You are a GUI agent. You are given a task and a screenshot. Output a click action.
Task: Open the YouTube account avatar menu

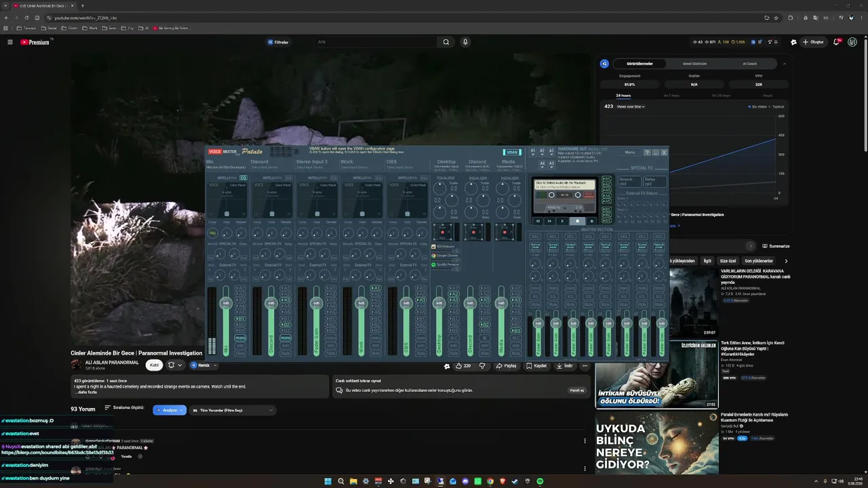click(852, 42)
